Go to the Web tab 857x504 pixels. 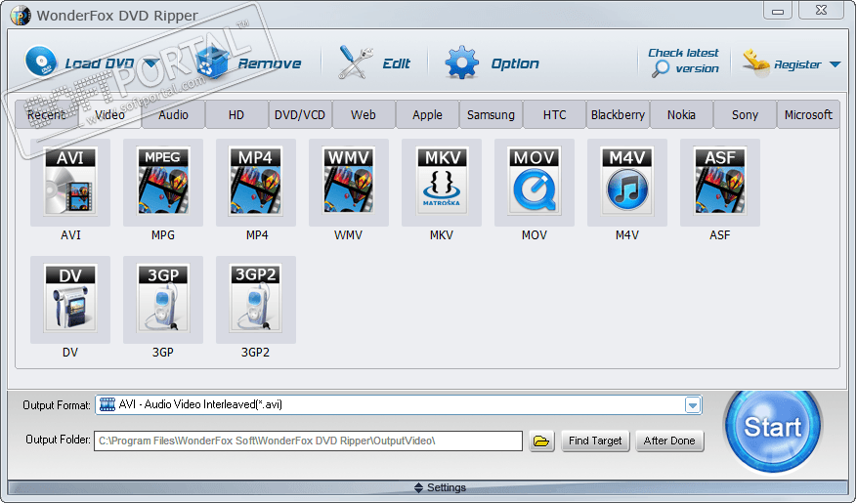pyautogui.click(x=364, y=114)
